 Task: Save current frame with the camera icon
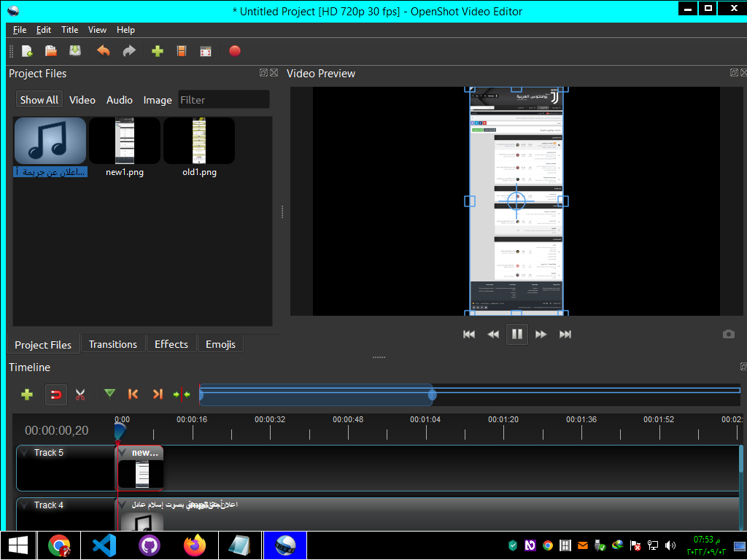click(x=729, y=334)
